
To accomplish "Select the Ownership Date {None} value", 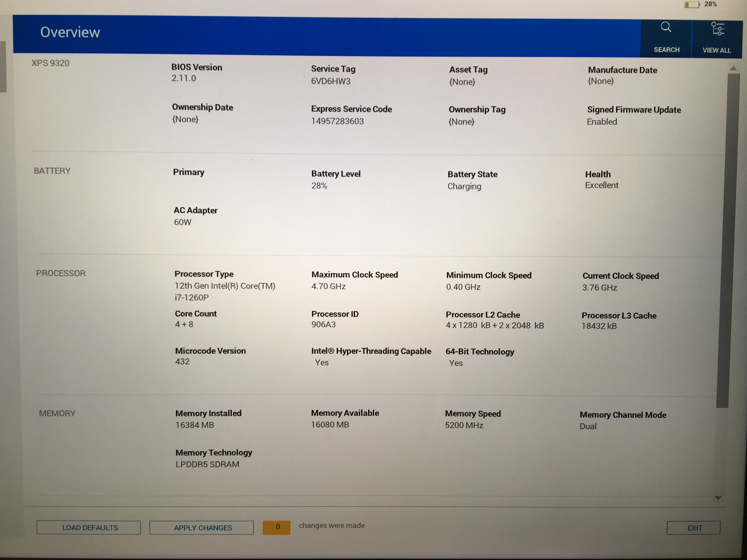I will tap(185, 119).
